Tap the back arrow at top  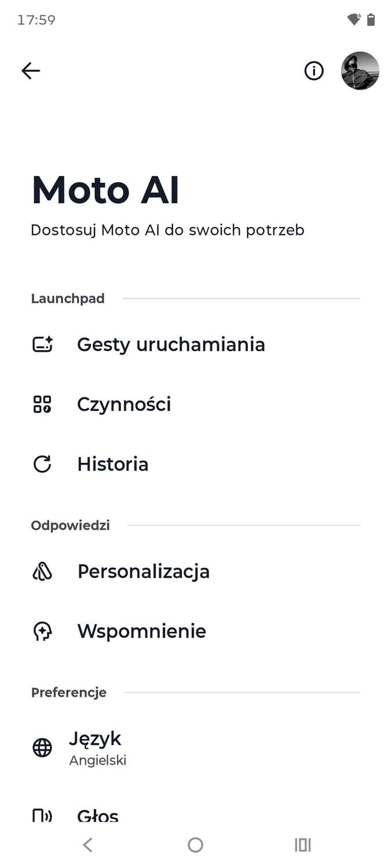pos(31,71)
